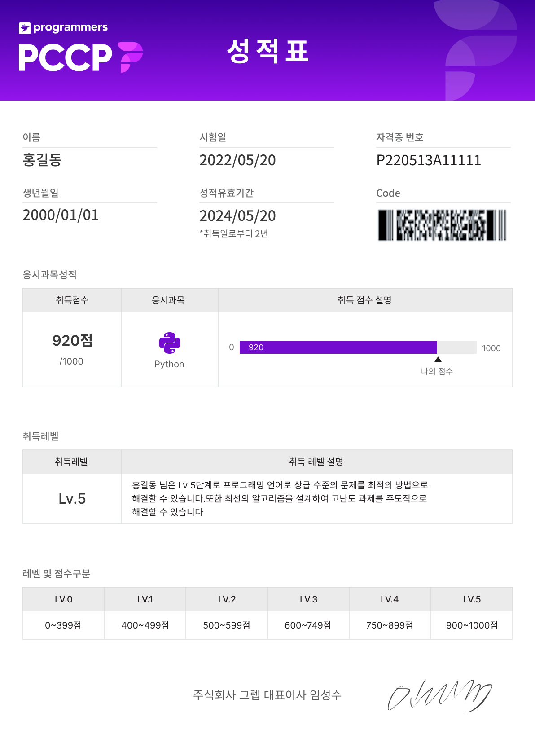Click the PCCP logo text

65,57
